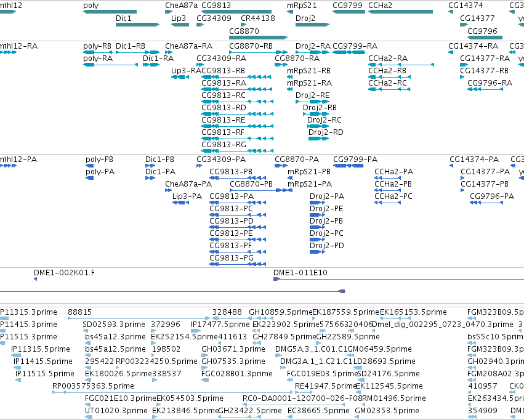Click the CG34309 gene label
524x420 pixels.
[x=214, y=18]
